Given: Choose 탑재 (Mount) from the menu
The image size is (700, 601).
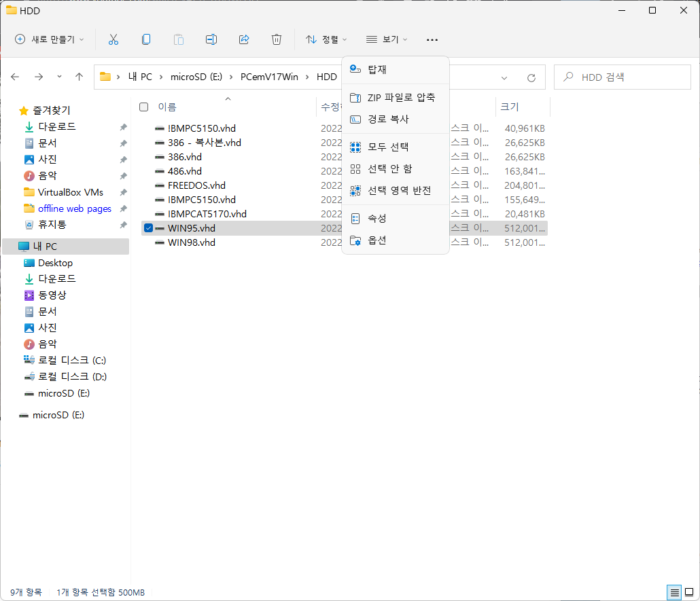Looking at the screenshot, I should click(x=396, y=69).
